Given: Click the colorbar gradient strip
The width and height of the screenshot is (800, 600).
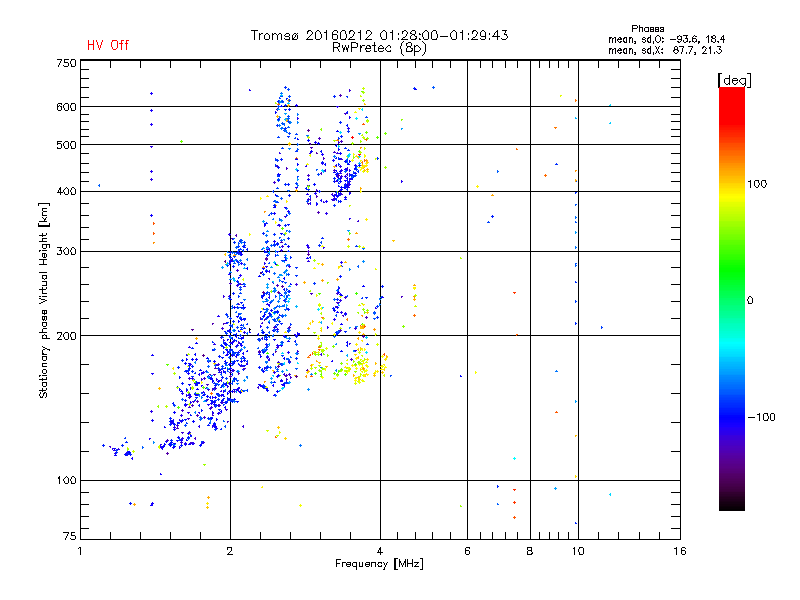Looking at the screenshot, I should pos(732,298).
